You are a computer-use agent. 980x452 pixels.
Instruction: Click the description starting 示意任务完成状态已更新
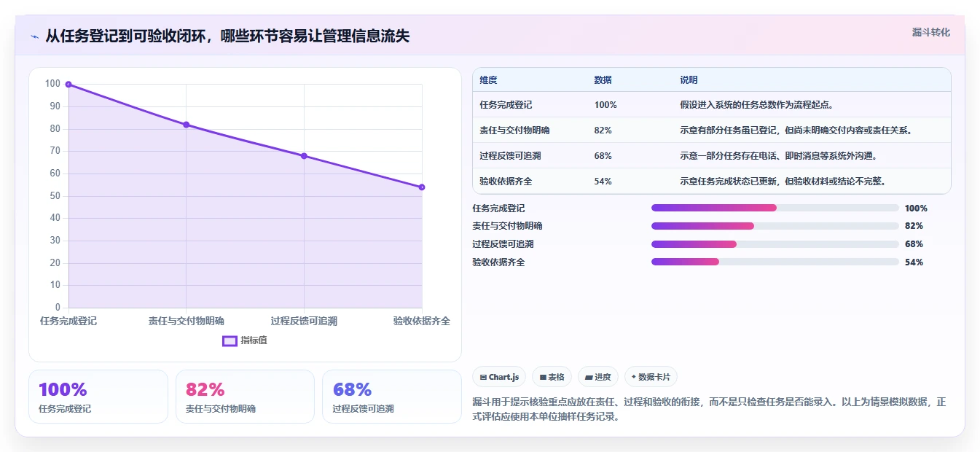783,182
